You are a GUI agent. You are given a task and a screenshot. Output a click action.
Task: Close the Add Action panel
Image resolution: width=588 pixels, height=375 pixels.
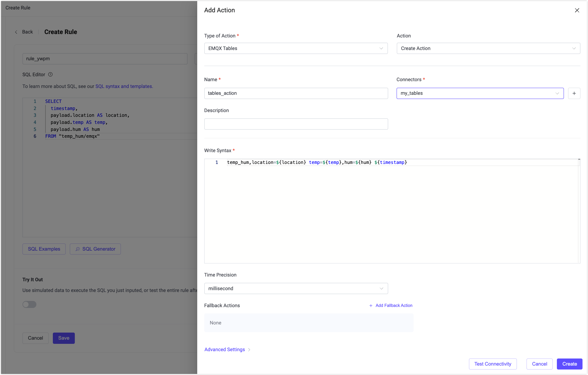577,10
